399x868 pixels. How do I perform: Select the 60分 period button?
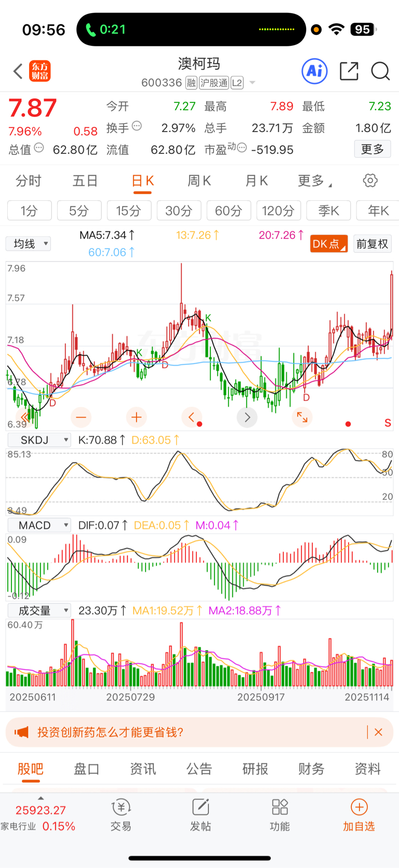click(229, 211)
